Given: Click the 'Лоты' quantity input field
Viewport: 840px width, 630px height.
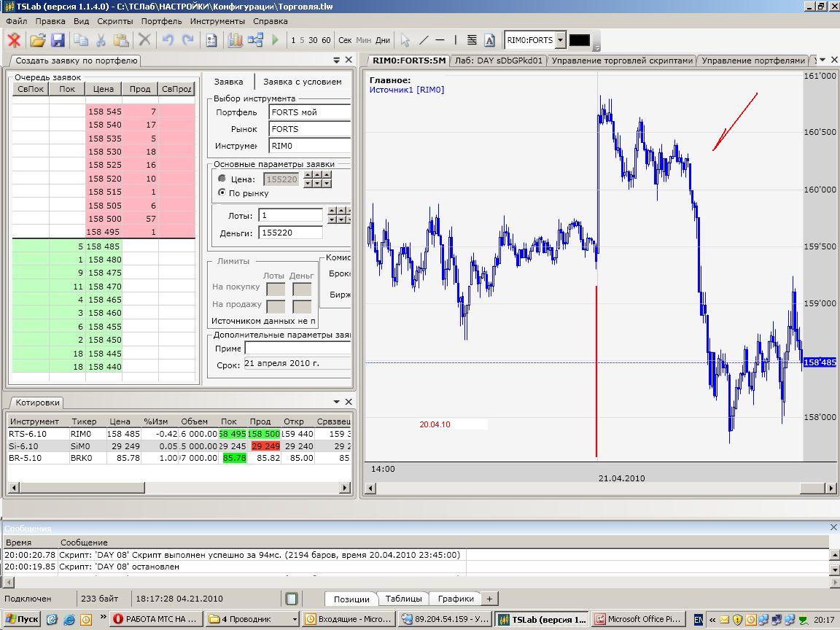Looking at the screenshot, I should coord(291,215).
